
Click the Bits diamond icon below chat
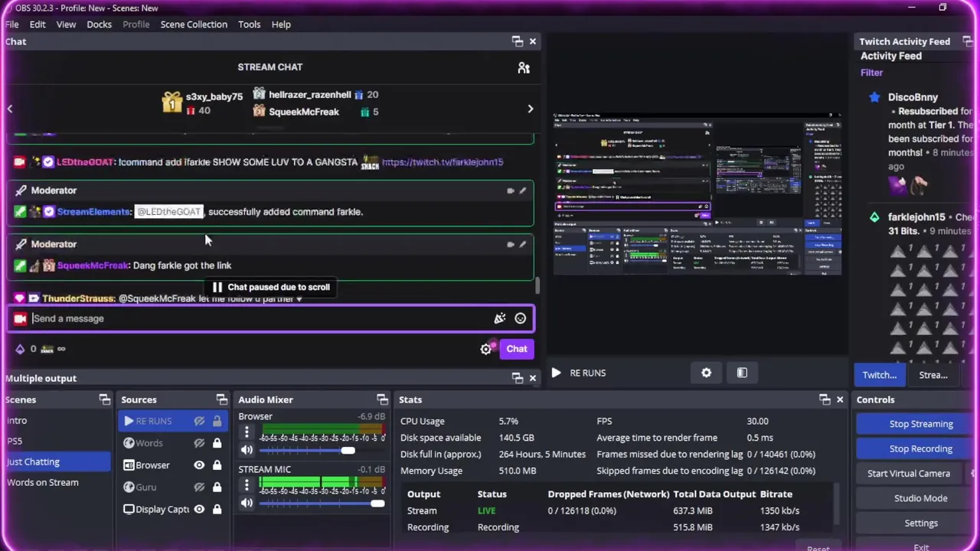pos(20,349)
